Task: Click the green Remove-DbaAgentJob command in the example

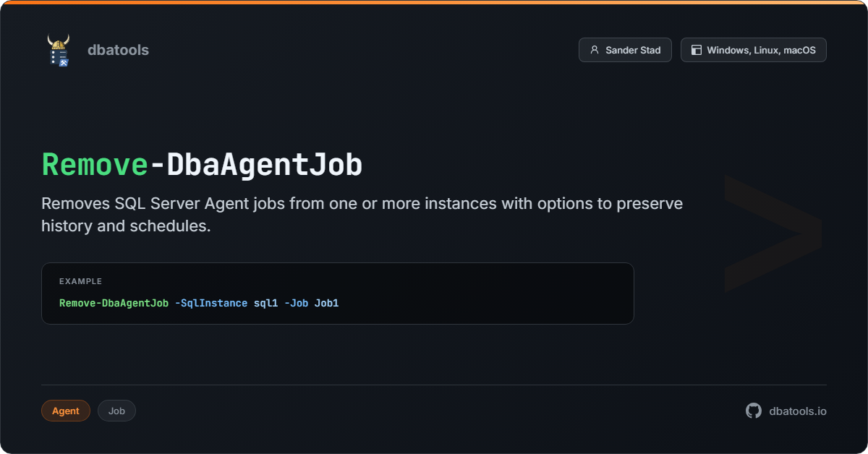Action: (114, 303)
